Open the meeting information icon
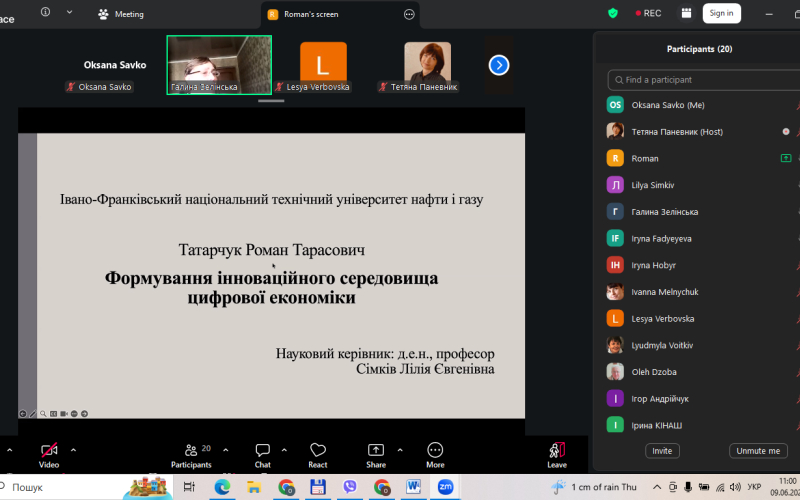This screenshot has height=500, width=800. click(x=45, y=12)
